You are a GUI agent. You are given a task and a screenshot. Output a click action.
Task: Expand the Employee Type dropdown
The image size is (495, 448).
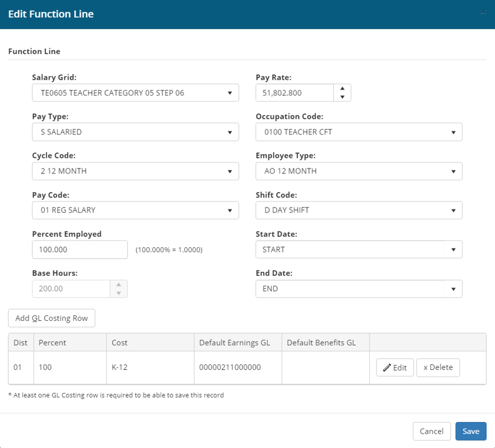click(x=359, y=171)
